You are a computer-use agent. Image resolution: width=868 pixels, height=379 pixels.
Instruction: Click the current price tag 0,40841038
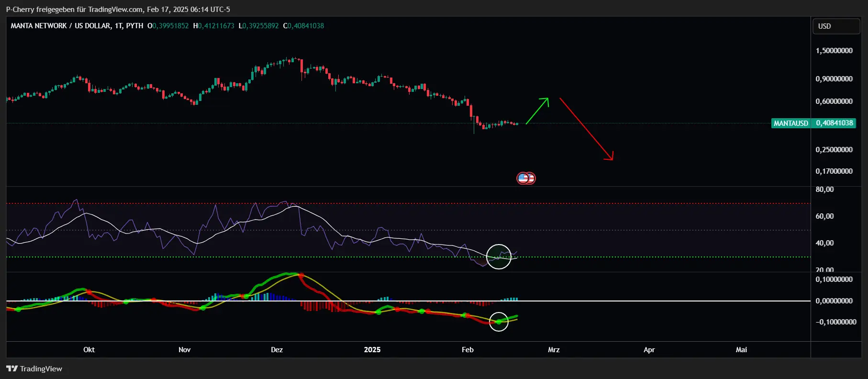pos(834,123)
